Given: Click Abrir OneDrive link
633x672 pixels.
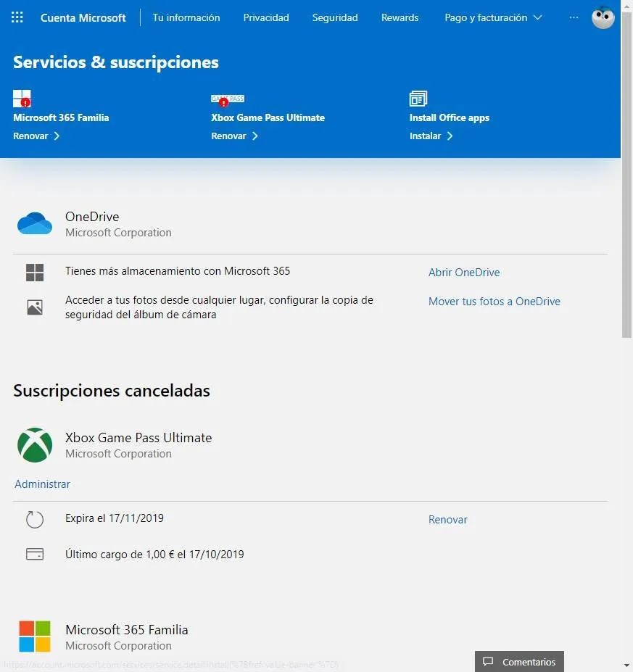Looking at the screenshot, I should click(x=464, y=273).
